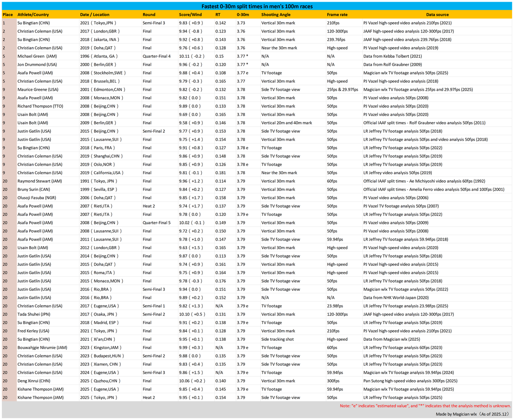This screenshot has height=420, width=514.
Task: Select the "Athlete/Country" column header
Action: click(33, 15)
